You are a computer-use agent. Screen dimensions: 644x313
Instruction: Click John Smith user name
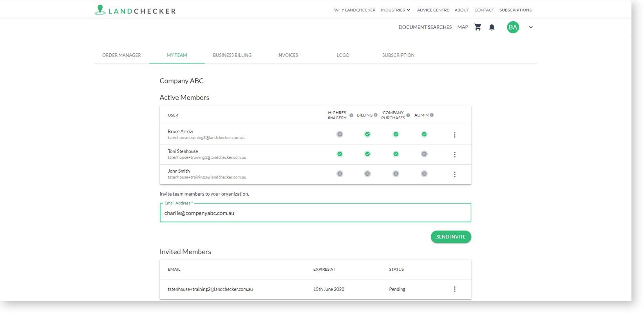tap(179, 171)
